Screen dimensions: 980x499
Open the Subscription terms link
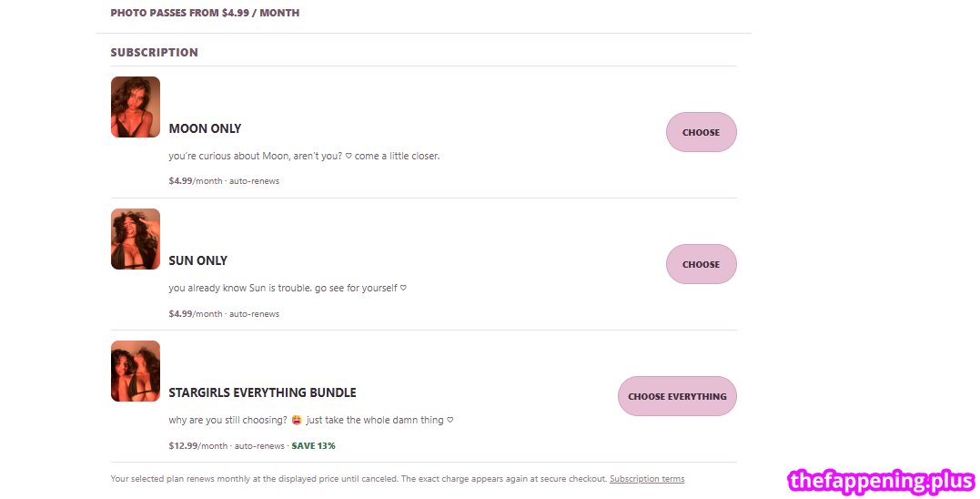tap(647, 479)
